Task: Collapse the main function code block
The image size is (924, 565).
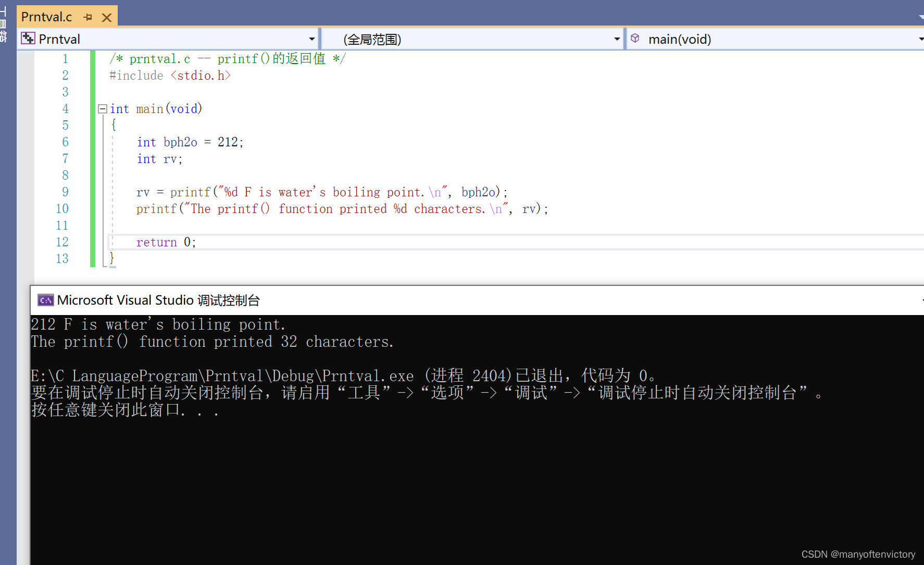Action: coord(103,109)
